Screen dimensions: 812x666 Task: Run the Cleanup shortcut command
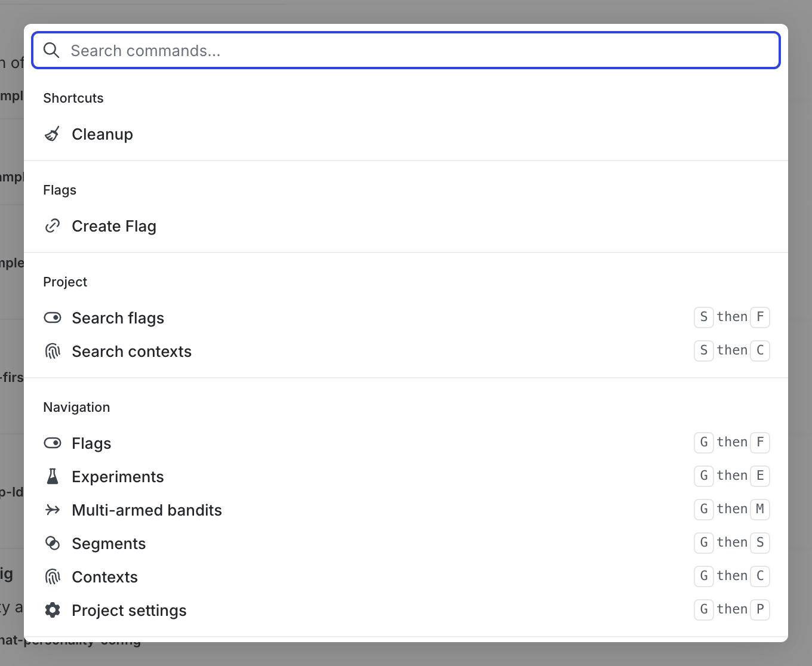102,134
